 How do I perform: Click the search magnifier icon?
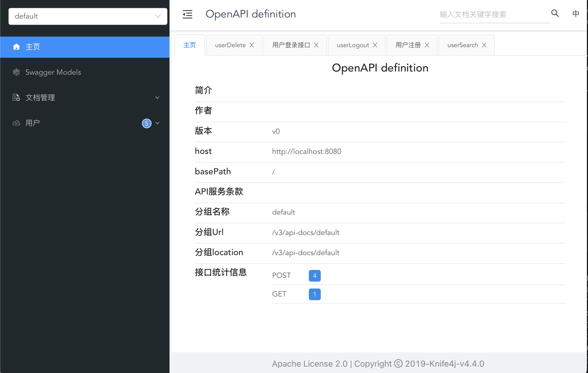pos(555,13)
